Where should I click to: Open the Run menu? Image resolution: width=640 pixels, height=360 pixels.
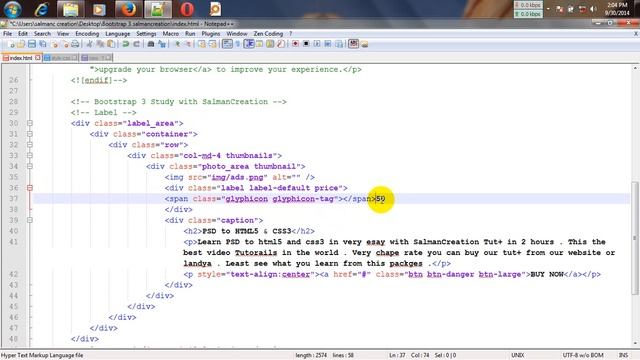pyautogui.click(x=190, y=33)
